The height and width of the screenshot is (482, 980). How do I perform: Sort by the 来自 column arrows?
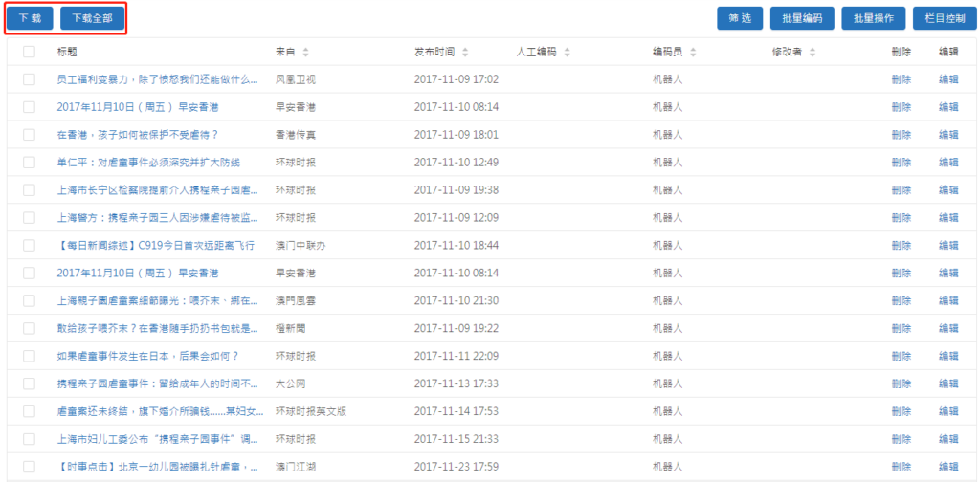pos(306,52)
